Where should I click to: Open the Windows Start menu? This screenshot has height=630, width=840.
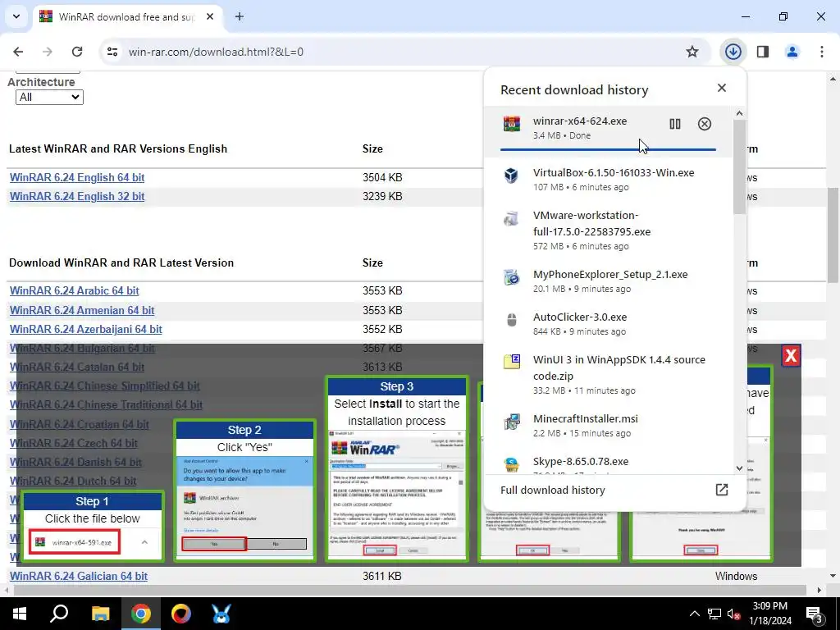[x=20, y=614]
